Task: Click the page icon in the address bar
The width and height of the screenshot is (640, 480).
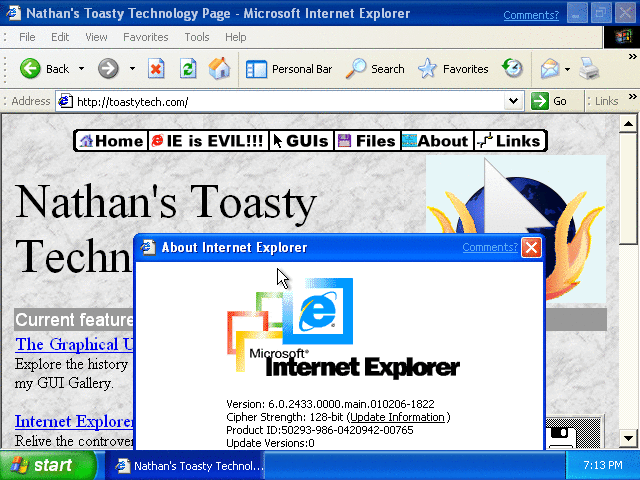Action: (x=65, y=101)
